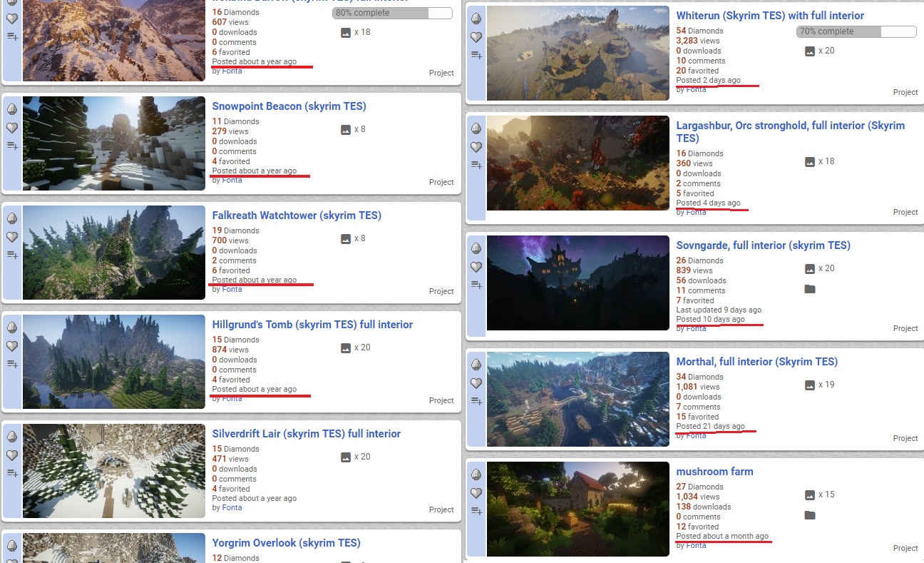Screen dimensions: 924x563
Task: Give a diamond to the Whiterun project
Action: (476, 19)
